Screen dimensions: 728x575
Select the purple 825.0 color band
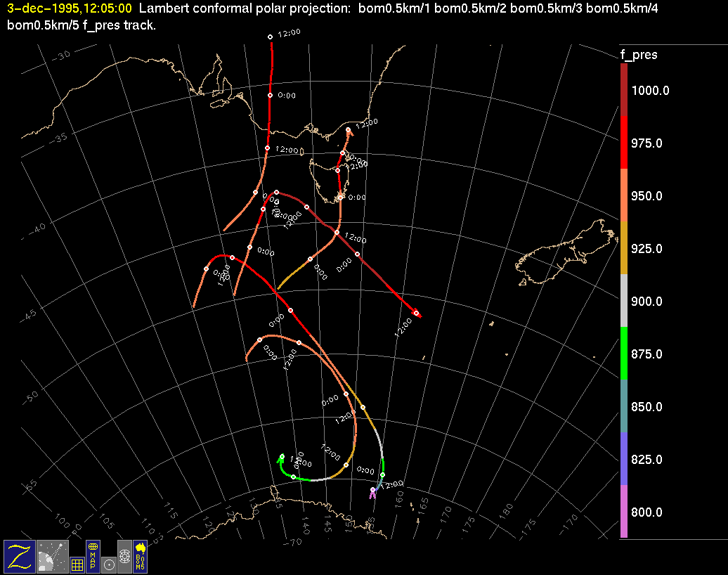(x=624, y=458)
